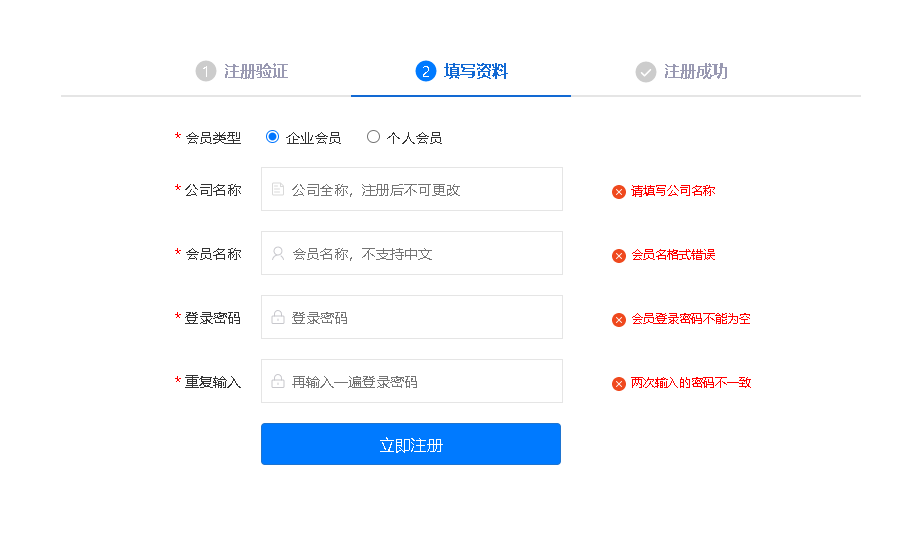Select the 企业会员 radio button
This screenshot has height=533, width=911.
click(272, 137)
